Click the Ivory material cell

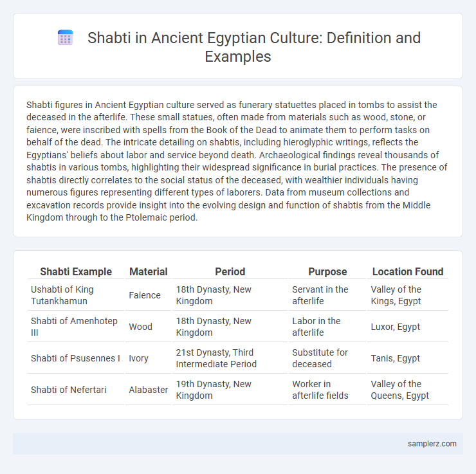pos(148,358)
